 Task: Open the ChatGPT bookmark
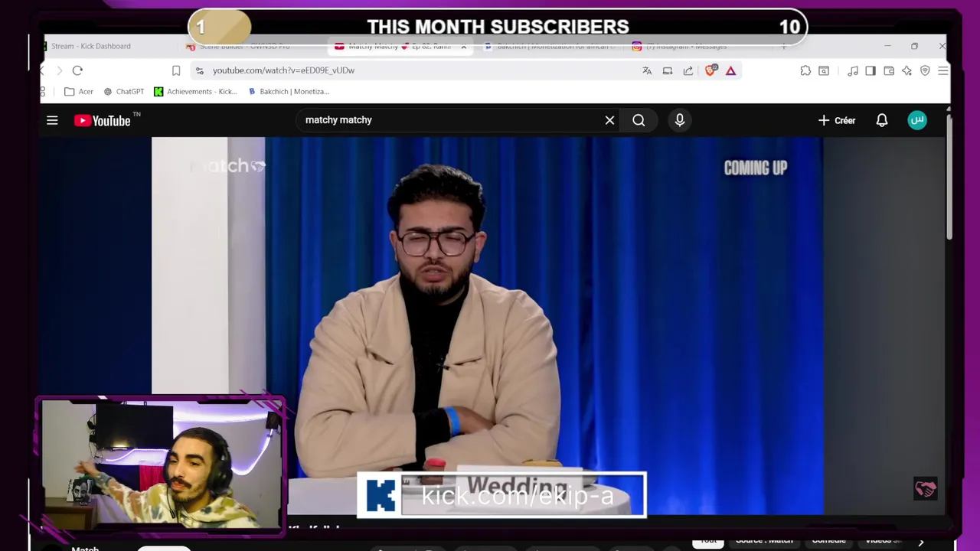[x=123, y=92]
